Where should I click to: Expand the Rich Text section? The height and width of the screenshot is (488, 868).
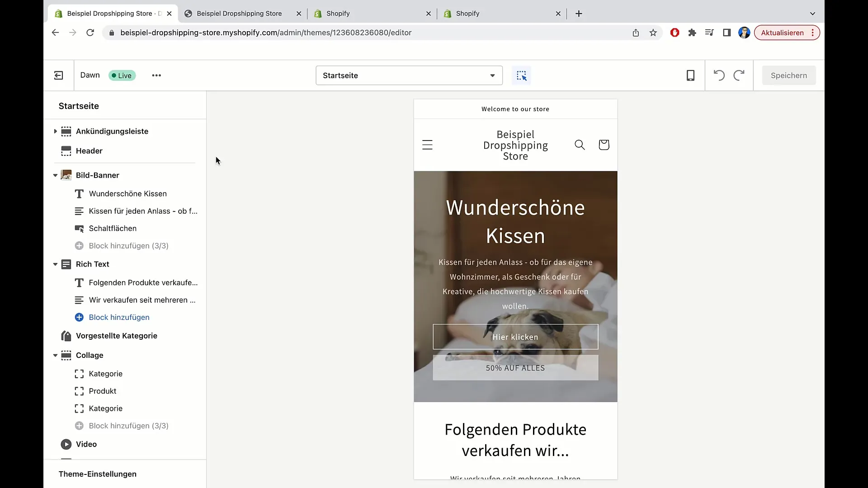tap(54, 264)
